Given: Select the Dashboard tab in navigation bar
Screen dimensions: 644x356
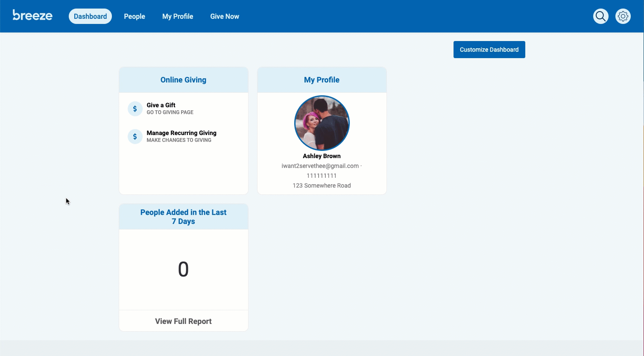Looking at the screenshot, I should tap(90, 16).
